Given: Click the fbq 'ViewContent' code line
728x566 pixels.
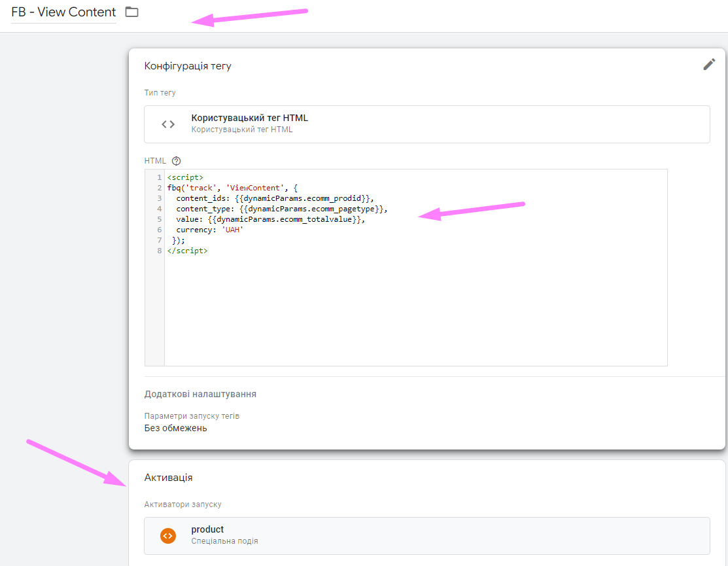Looking at the screenshot, I should click(x=232, y=188).
